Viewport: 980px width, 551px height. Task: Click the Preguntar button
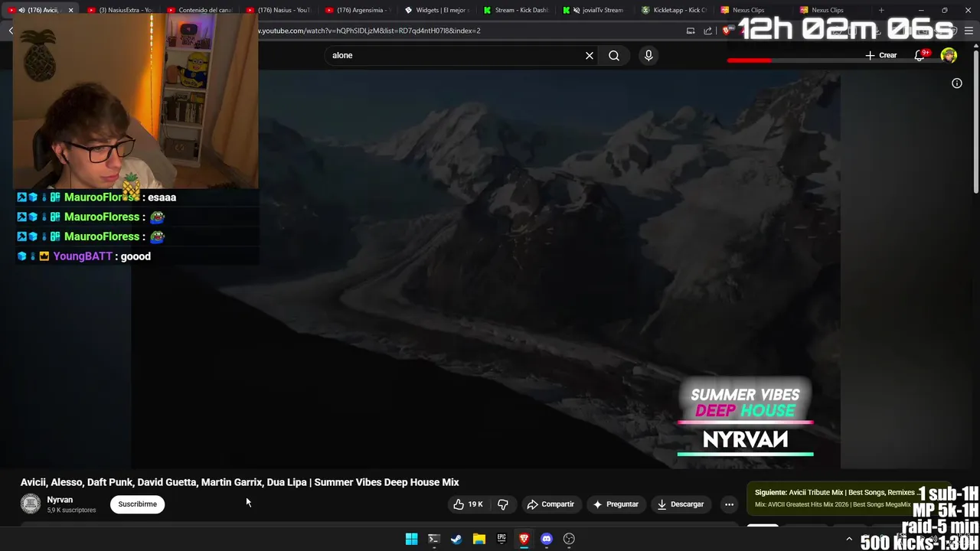click(616, 504)
